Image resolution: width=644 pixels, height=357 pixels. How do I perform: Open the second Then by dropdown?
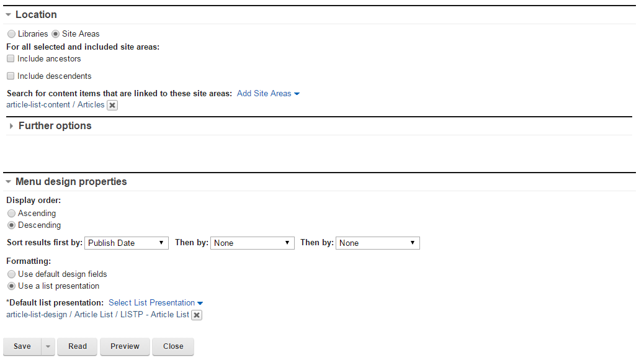click(378, 243)
